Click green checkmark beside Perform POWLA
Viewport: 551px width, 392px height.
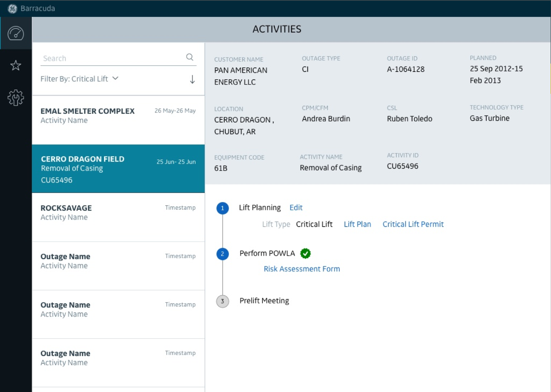coord(305,253)
